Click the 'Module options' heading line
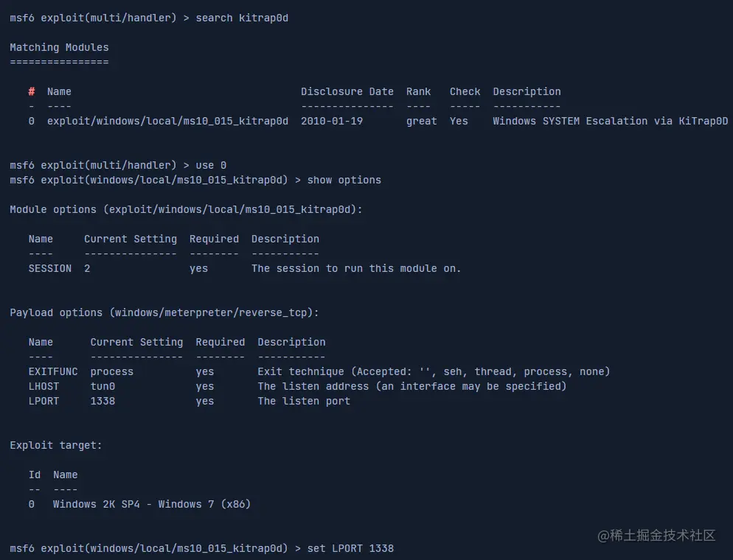 186,210
